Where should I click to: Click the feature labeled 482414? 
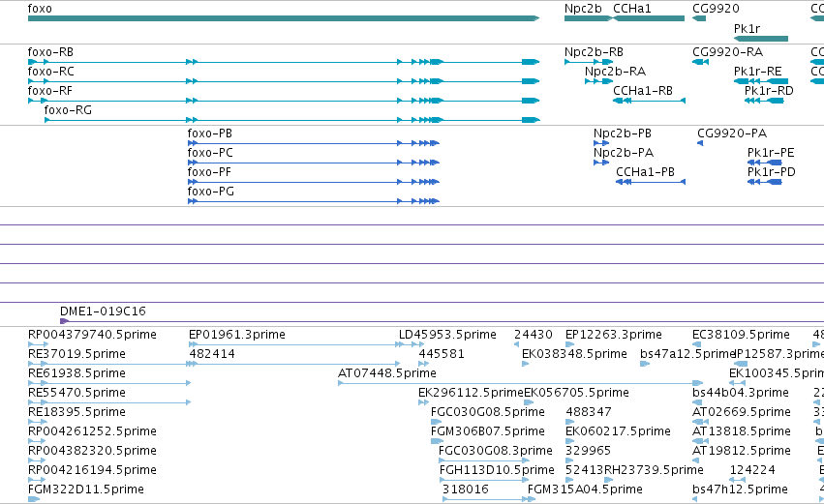click(x=212, y=354)
